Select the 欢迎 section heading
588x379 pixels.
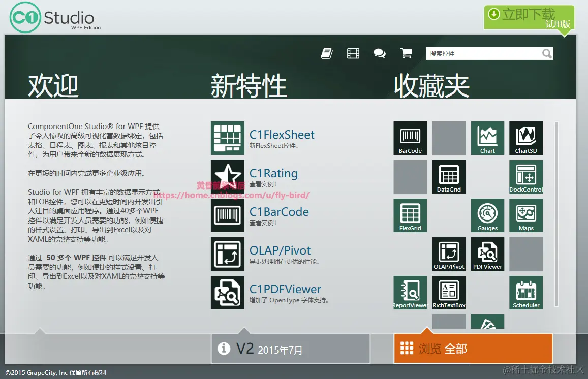click(53, 86)
